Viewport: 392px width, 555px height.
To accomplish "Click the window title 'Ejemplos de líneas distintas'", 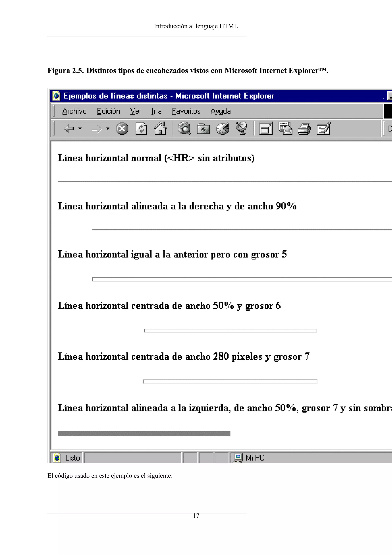I will [x=115, y=96].
